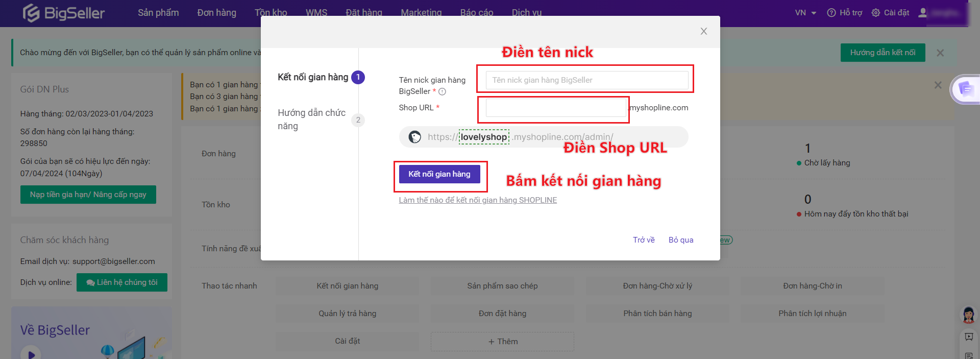
Task: Open quick action Đơn đặt hàng
Action: point(503,314)
